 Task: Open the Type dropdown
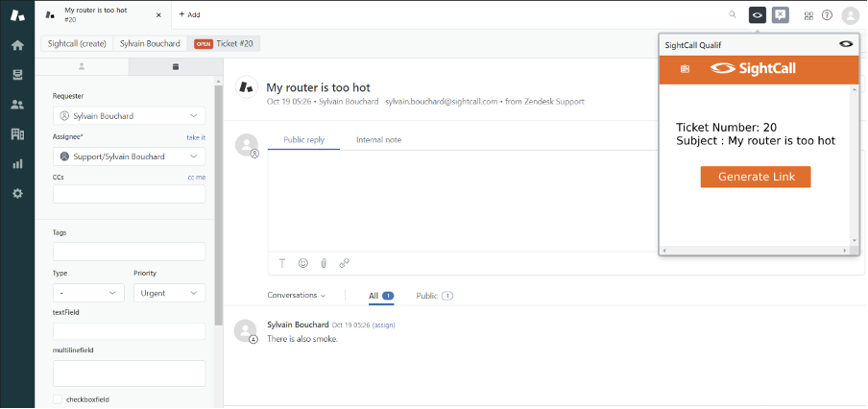point(88,293)
